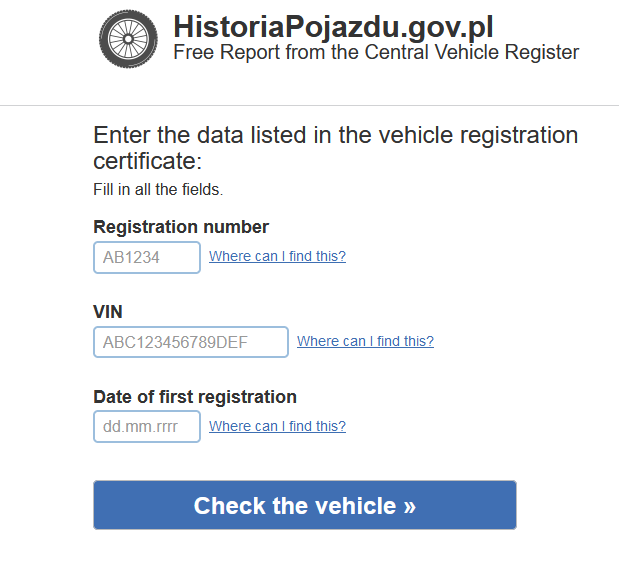Open 'Where can I find this?' beside Registration number

click(x=278, y=256)
